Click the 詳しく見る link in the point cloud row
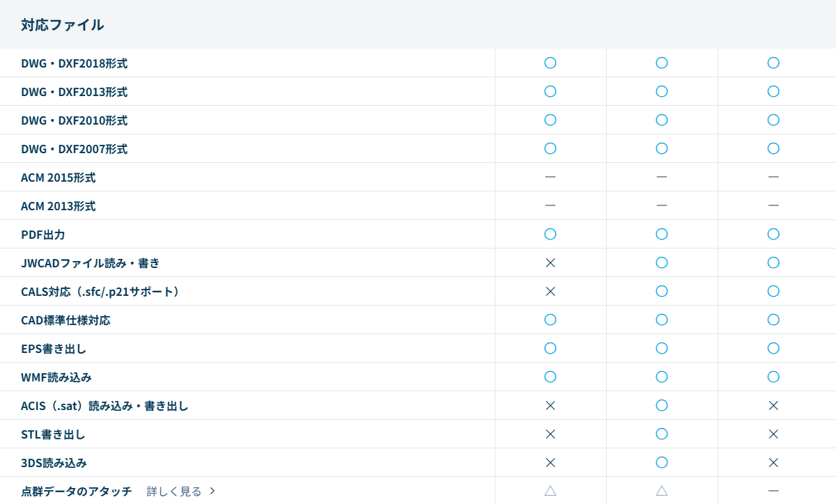 [174, 491]
